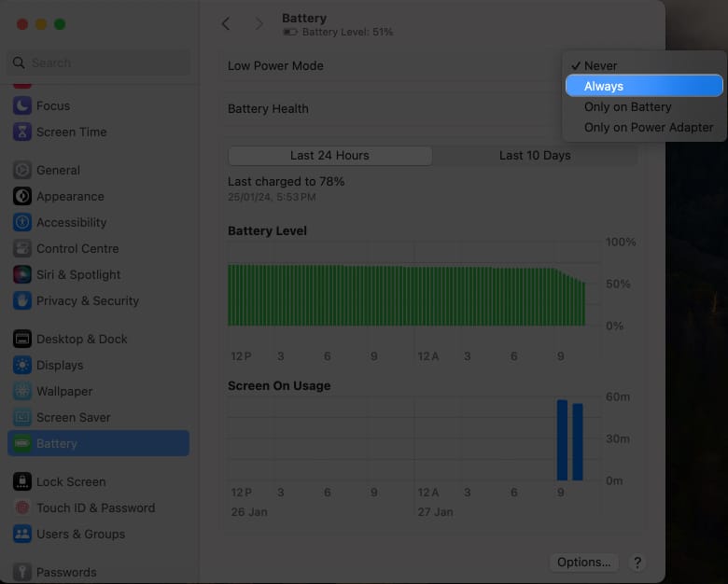Click the Low Power Mode label
Screen dimensions: 728x584
(x=275, y=66)
